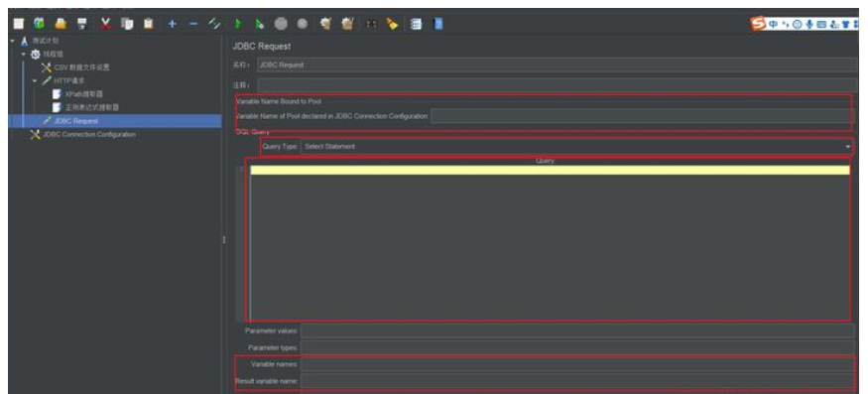Collapse the HTTP请求 tree node
Screen dimensions: 868x394
pos(35,80)
